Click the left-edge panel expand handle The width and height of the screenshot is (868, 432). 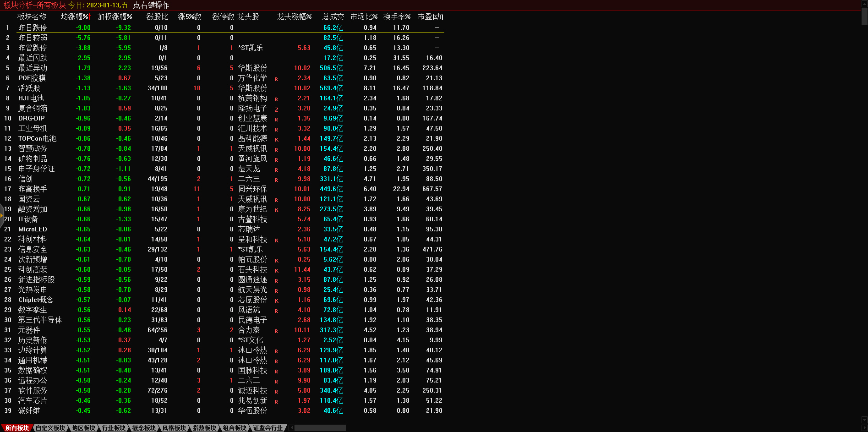click(x=2, y=215)
